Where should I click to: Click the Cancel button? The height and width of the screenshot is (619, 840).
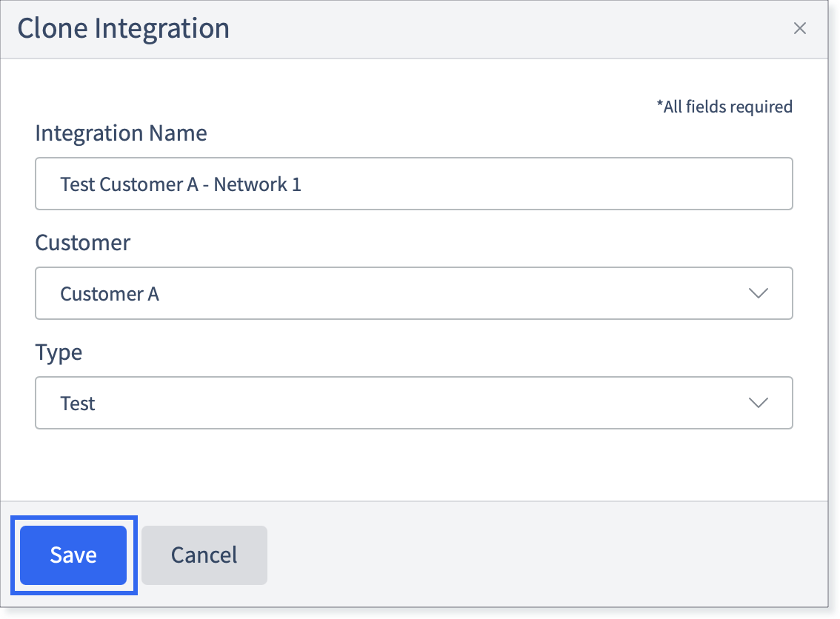[x=204, y=555]
